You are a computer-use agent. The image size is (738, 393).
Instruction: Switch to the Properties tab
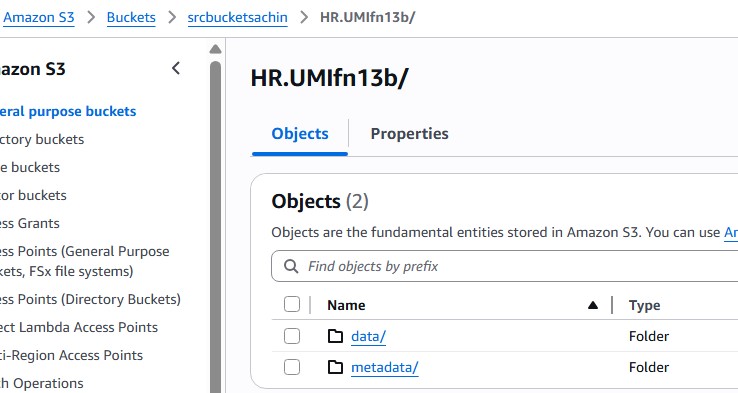tap(409, 134)
